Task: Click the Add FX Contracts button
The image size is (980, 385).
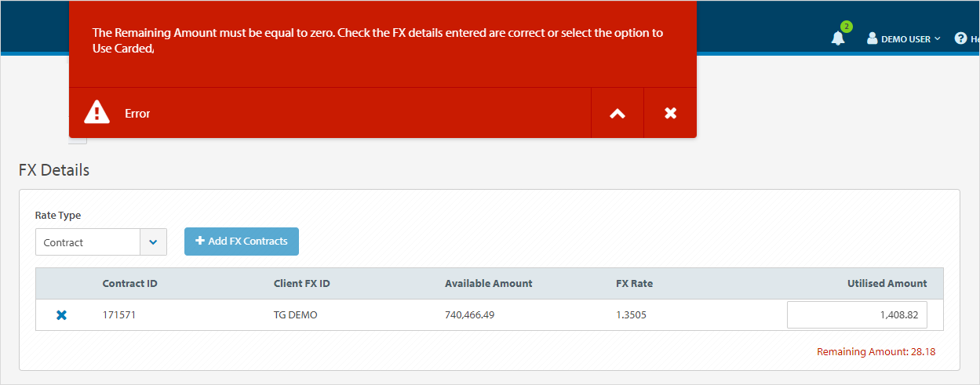Action: coord(242,242)
